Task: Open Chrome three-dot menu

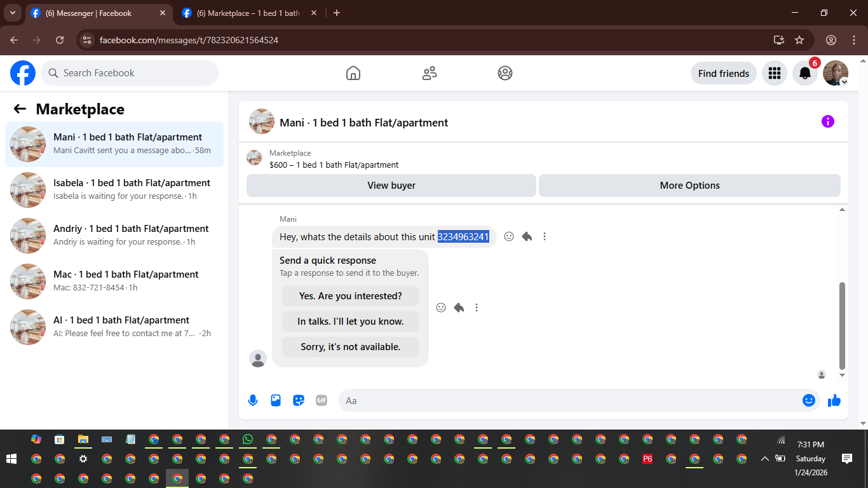Action: (854, 40)
